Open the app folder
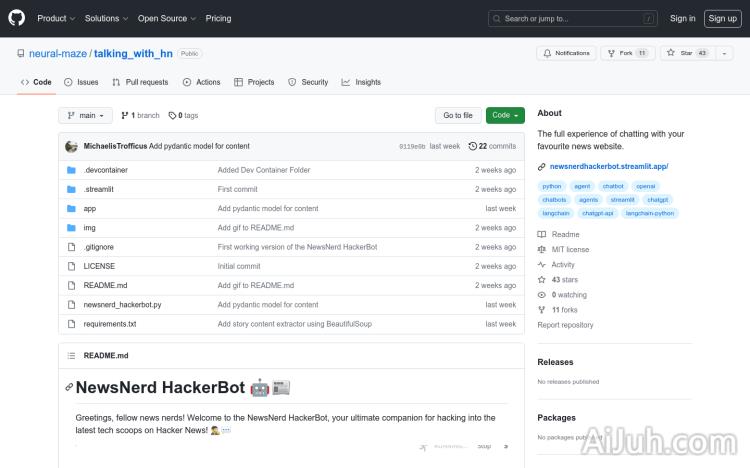Image resolution: width=750 pixels, height=468 pixels. pyautogui.click(x=89, y=209)
